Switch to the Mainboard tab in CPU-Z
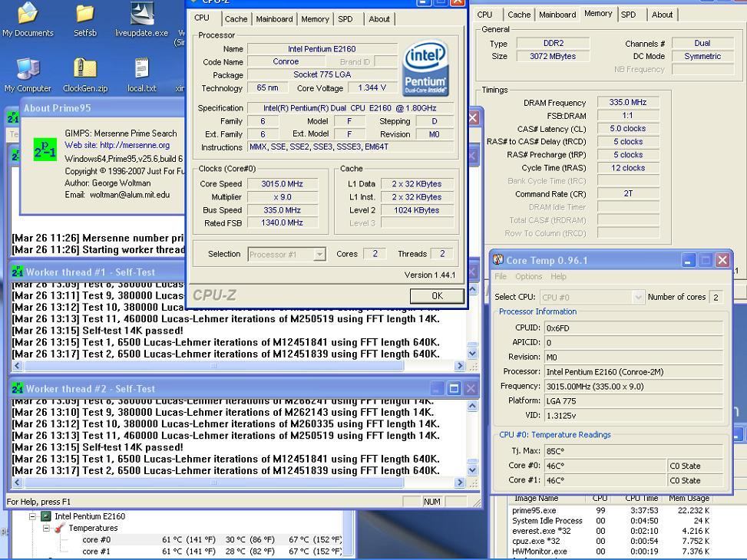Image resolution: width=747 pixels, height=560 pixels. click(x=274, y=19)
